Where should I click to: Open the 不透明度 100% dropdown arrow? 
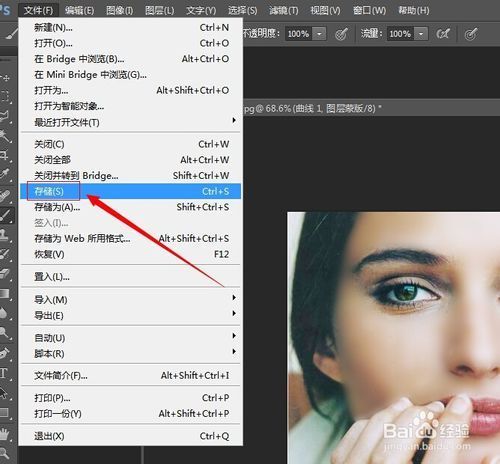coord(319,34)
